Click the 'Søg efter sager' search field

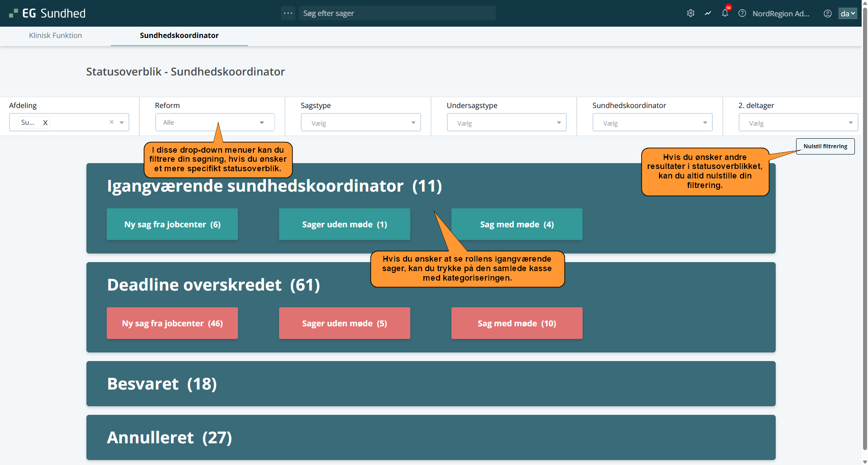click(x=397, y=14)
